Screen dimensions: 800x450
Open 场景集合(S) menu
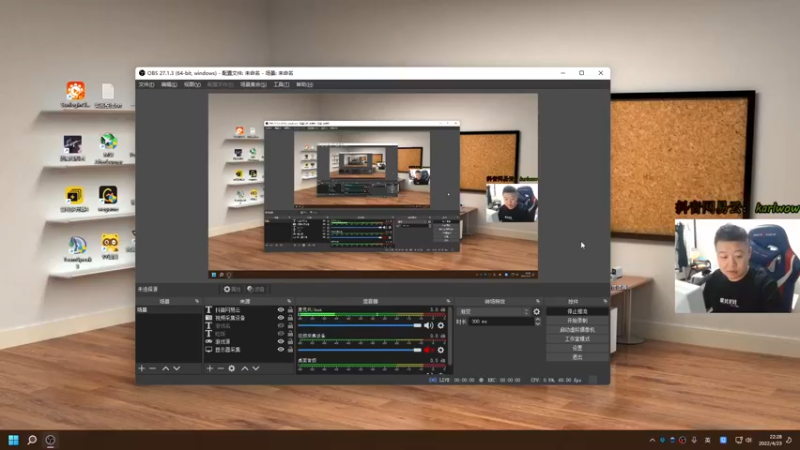tap(254, 85)
